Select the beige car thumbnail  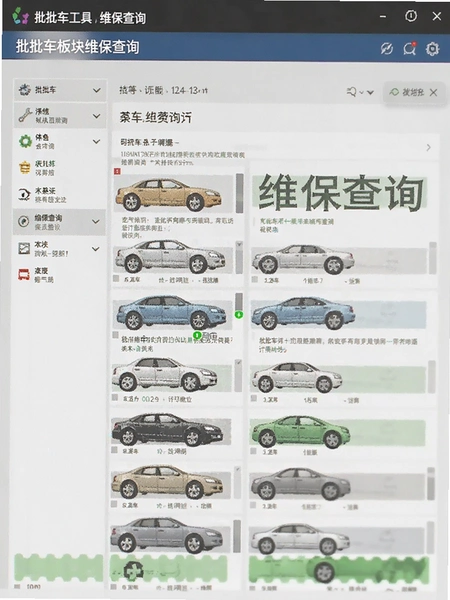coord(167,482)
